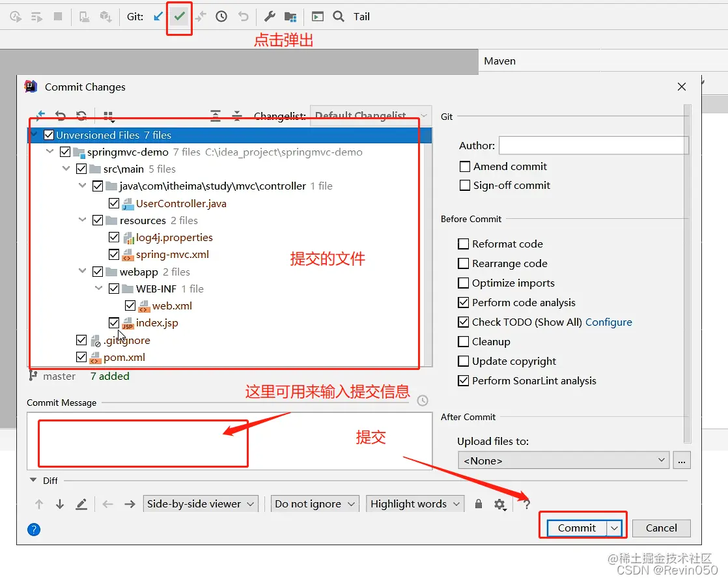The width and height of the screenshot is (728, 581).
Task: Open the Commit button dropdown arrow
Action: click(614, 528)
